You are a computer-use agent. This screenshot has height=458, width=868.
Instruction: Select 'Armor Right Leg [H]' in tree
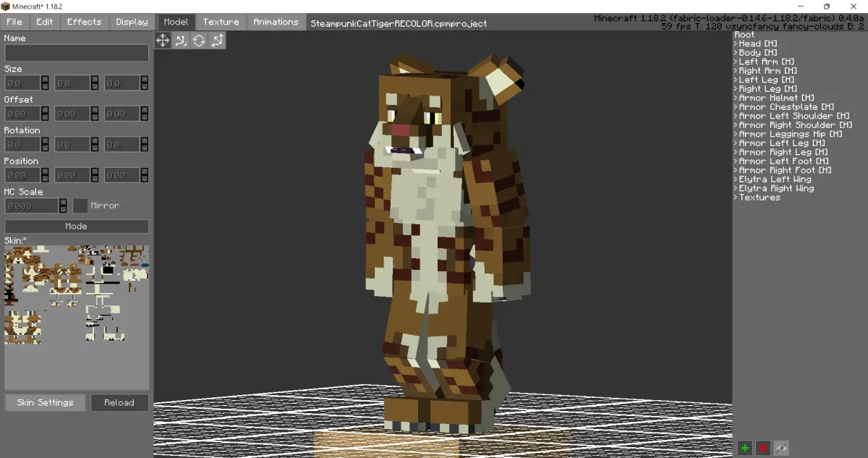tap(784, 152)
